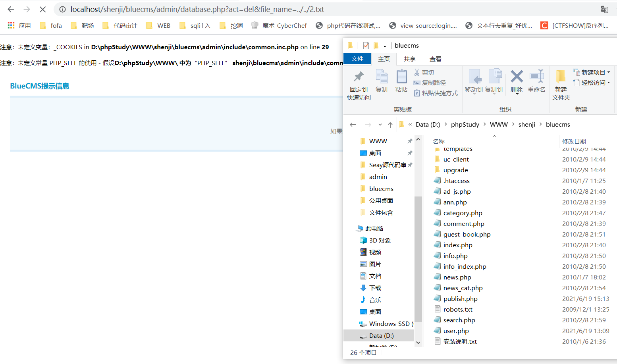Switch to the 共享 ribbon tab
Screen dimensions: 617x364
tap(410, 59)
